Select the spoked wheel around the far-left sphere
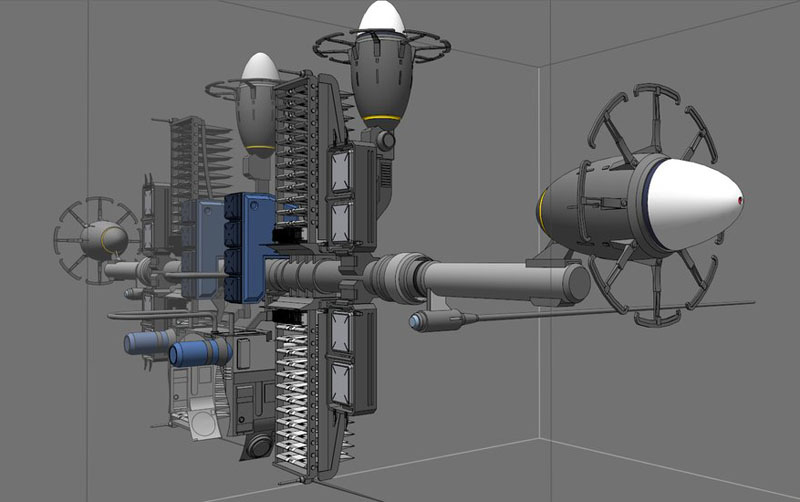This screenshot has height=502, width=800. pos(70,222)
